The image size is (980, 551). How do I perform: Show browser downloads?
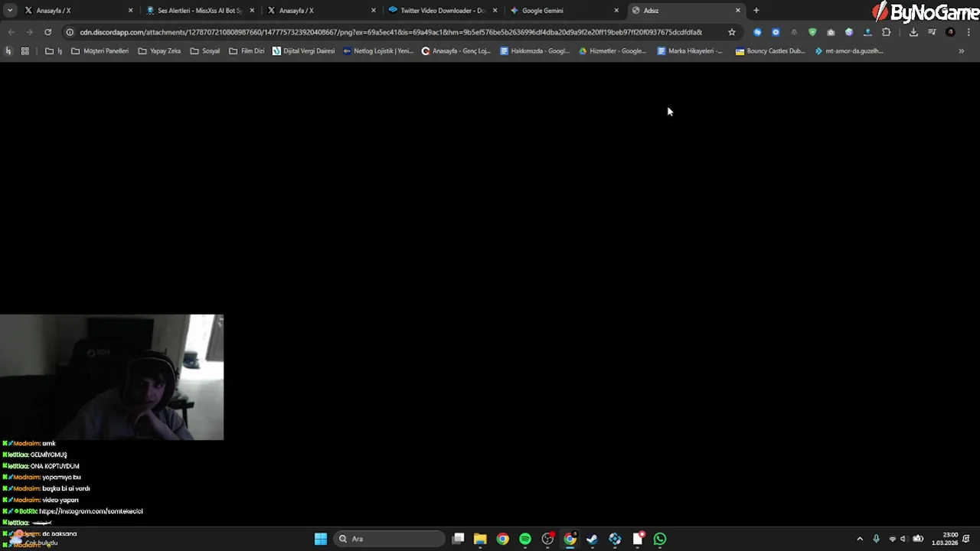(913, 32)
